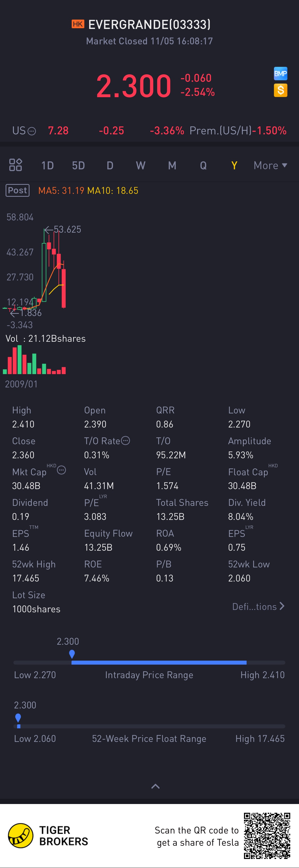Tap the 52-Week Price Range marker

click(18, 718)
